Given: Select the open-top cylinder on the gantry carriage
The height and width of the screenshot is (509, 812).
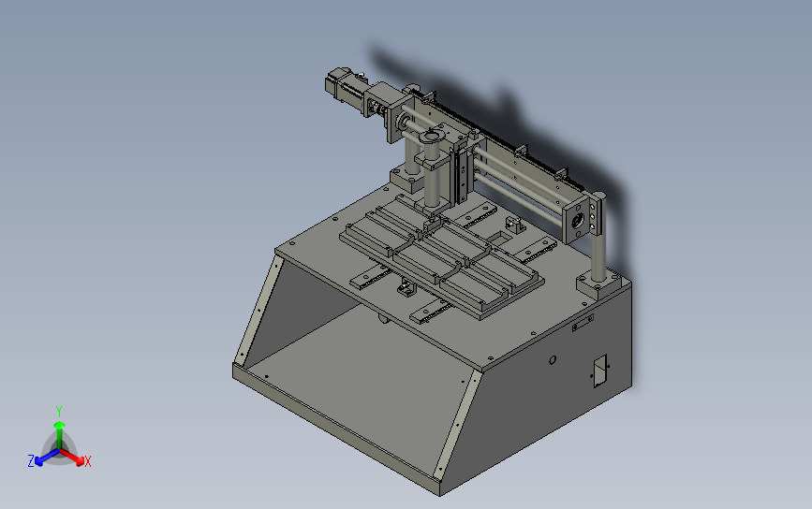Looking at the screenshot, I should pos(432,168).
